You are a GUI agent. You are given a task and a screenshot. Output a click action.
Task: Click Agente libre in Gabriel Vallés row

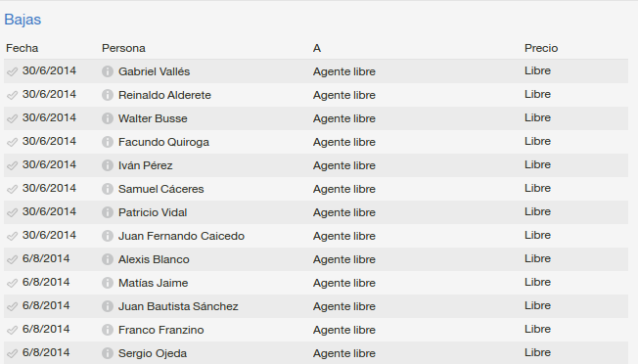click(344, 71)
